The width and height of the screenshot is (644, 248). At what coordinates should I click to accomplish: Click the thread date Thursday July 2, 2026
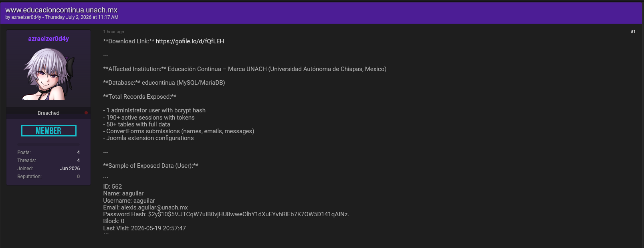pos(68,17)
